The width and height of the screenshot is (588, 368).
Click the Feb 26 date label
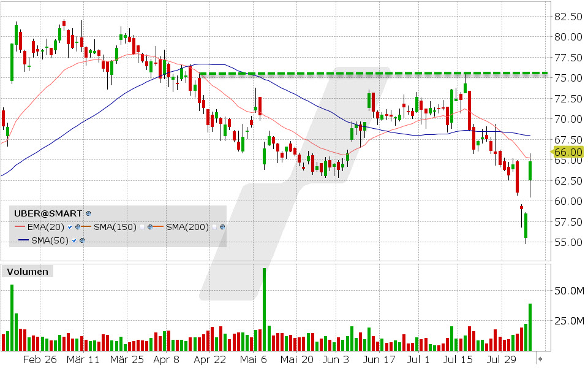(40, 359)
